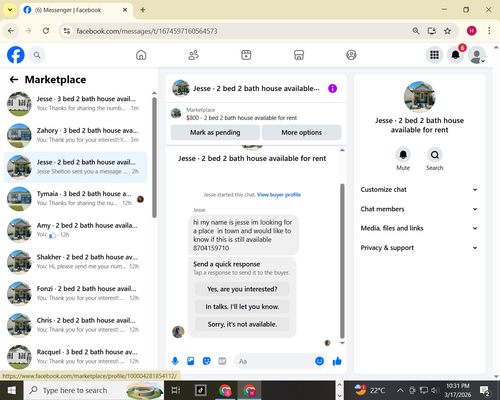Open Racquel 3 bed 2 bath conversation

(75, 357)
